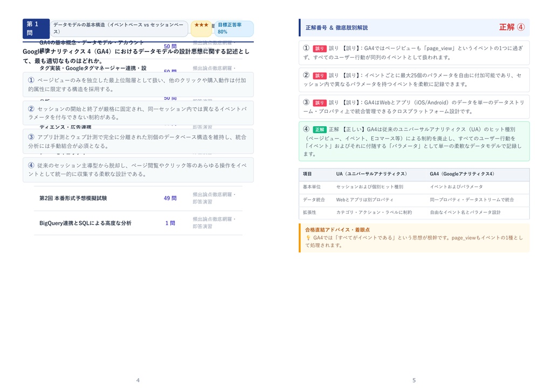Click the 自由なイベント名とパラメータ設計 cell
The height and width of the screenshot is (392, 552).
click(465, 212)
